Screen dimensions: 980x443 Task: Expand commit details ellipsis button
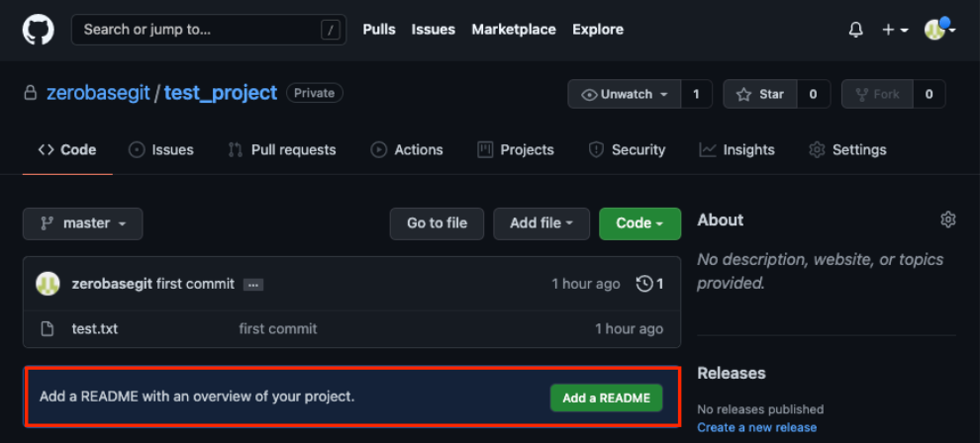tap(253, 285)
